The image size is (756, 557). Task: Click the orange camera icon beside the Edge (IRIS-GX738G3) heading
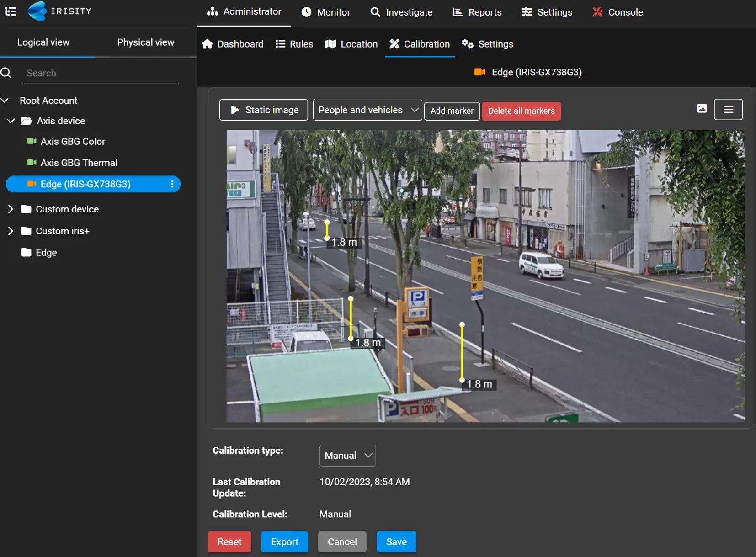tap(480, 72)
